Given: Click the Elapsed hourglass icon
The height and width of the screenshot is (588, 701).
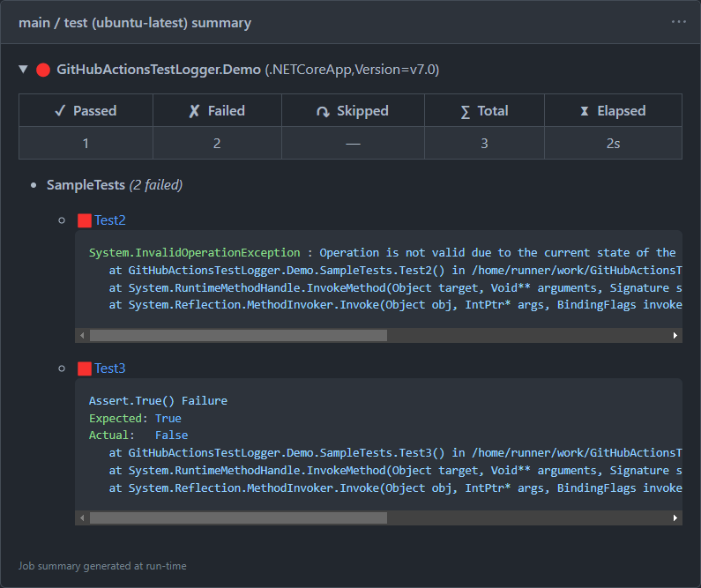Looking at the screenshot, I should (x=585, y=111).
